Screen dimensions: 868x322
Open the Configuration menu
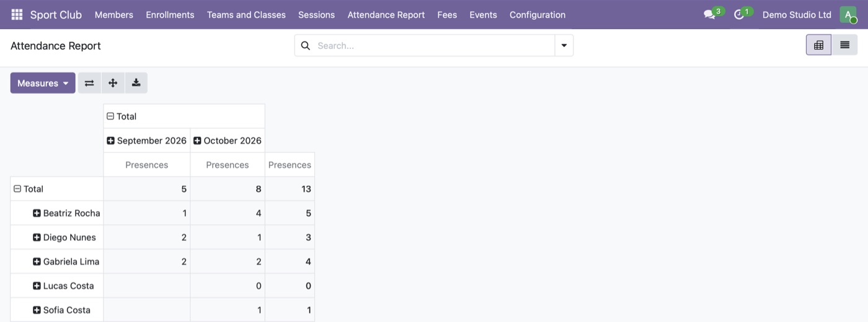coord(538,14)
